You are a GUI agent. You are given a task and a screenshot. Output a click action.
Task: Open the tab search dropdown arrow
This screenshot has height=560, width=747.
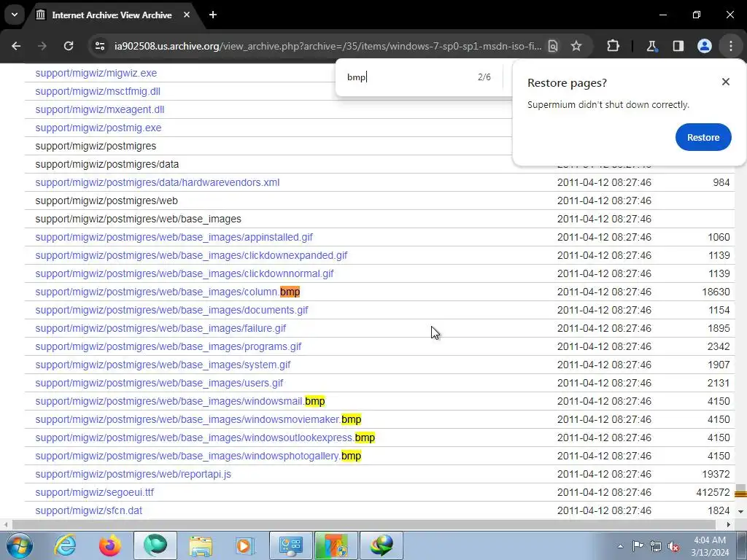click(x=15, y=15)
